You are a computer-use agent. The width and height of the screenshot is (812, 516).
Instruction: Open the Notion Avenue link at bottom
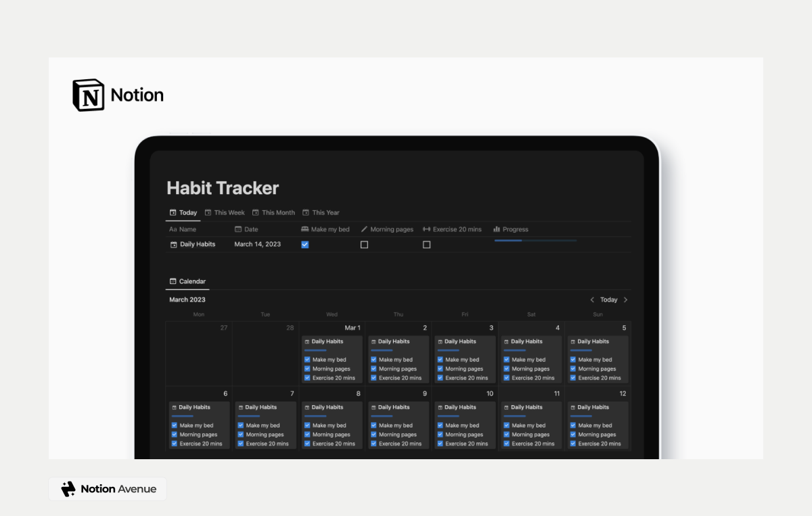pos(107,488)
